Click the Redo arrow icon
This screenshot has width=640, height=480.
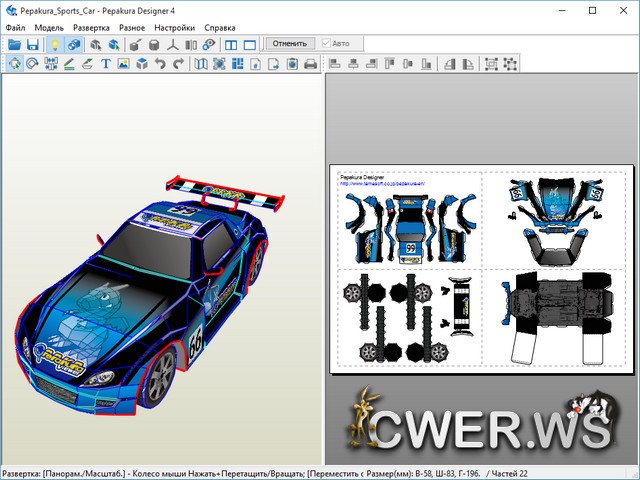pos(178,64)
